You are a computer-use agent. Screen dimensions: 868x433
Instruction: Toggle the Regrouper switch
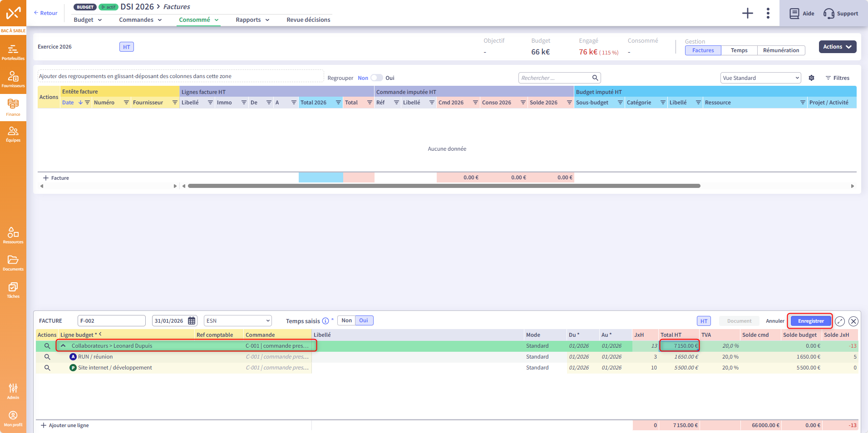pyautogui.click(x=376, y=78)
